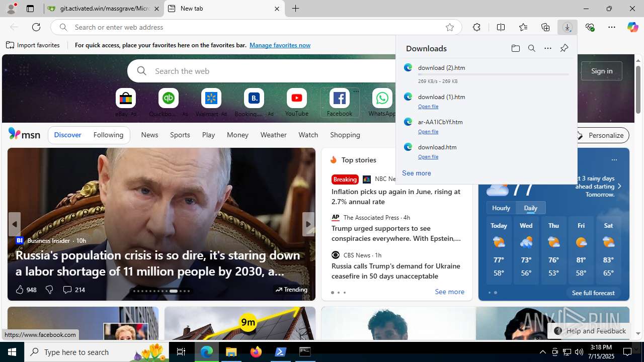The width and height of the screenshot is (644, 362).
Task: Open file for download (1).htm
Action: pos(428,107)
